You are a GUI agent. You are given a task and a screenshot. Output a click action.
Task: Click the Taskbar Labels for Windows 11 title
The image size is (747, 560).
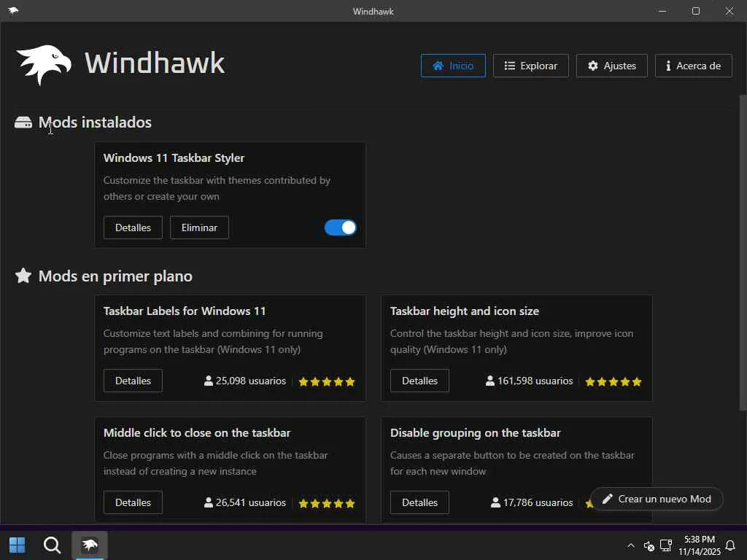[185, 311]
